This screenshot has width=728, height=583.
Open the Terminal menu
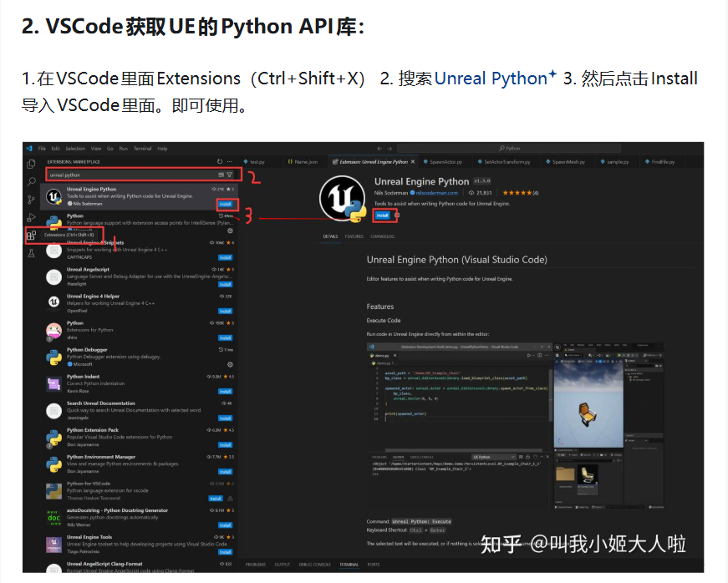(143, 149)
